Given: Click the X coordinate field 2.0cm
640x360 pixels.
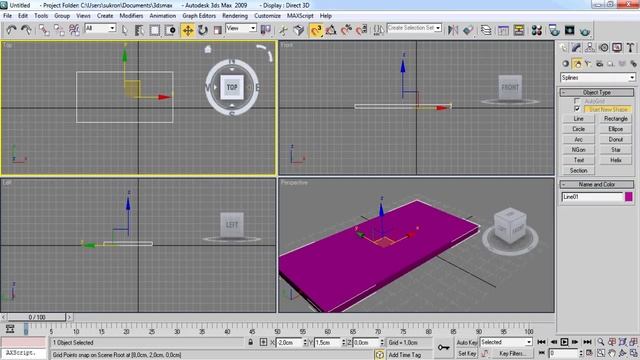Looking at the screenshot, I should click(x=289, y=342).
